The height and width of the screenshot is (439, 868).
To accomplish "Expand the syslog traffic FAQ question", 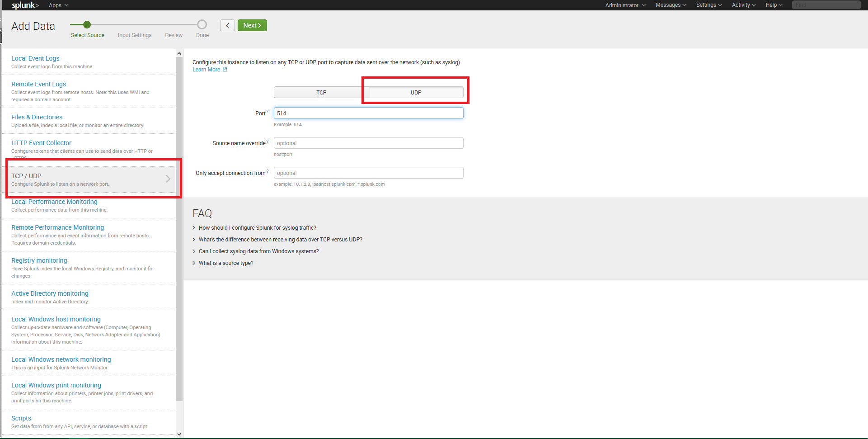I will click(x=257, y=228).
